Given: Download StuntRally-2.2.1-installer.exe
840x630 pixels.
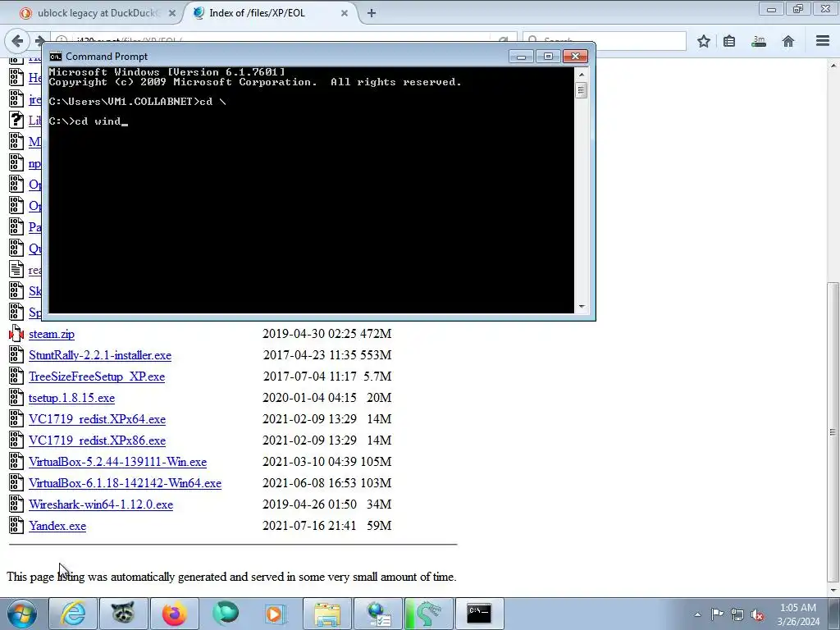Looking at the screenshot, I should (100, 355).
